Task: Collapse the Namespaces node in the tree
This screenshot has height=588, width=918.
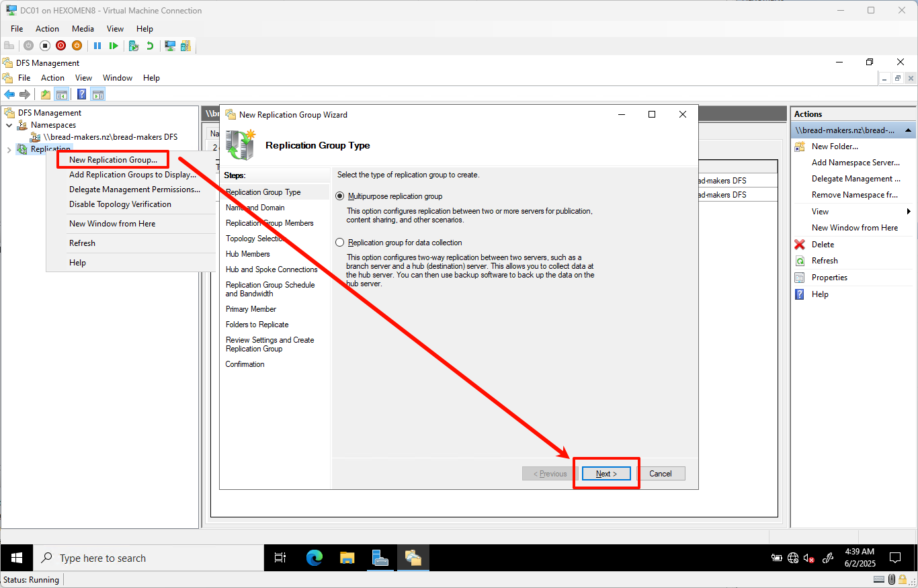Action: [x=9, y=124]
